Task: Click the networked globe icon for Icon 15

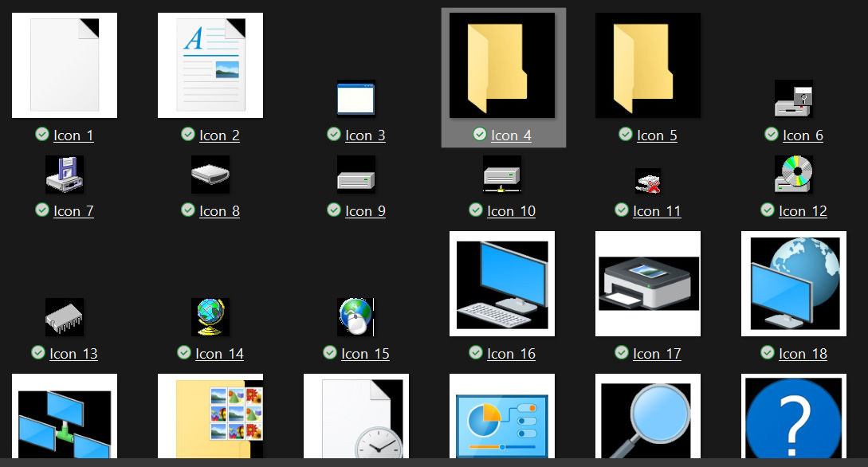Action: pos(355,316)
